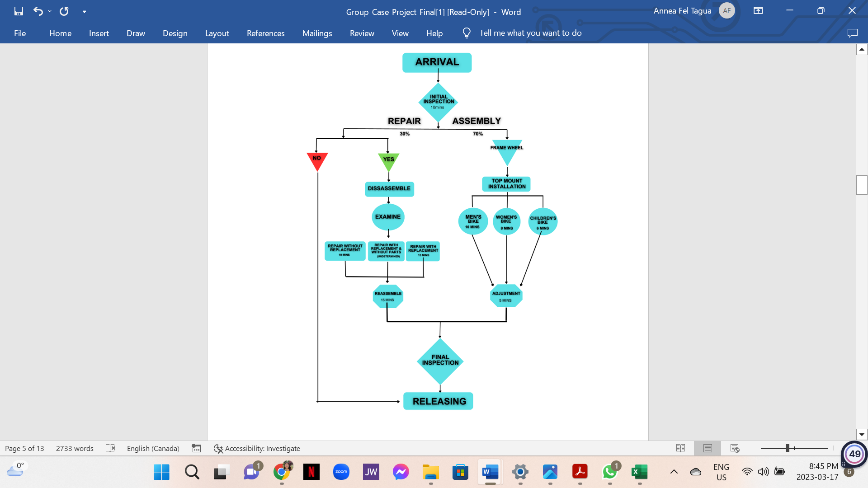Switch to Web Layout view
Screen dimensions: 868x488
735,448
